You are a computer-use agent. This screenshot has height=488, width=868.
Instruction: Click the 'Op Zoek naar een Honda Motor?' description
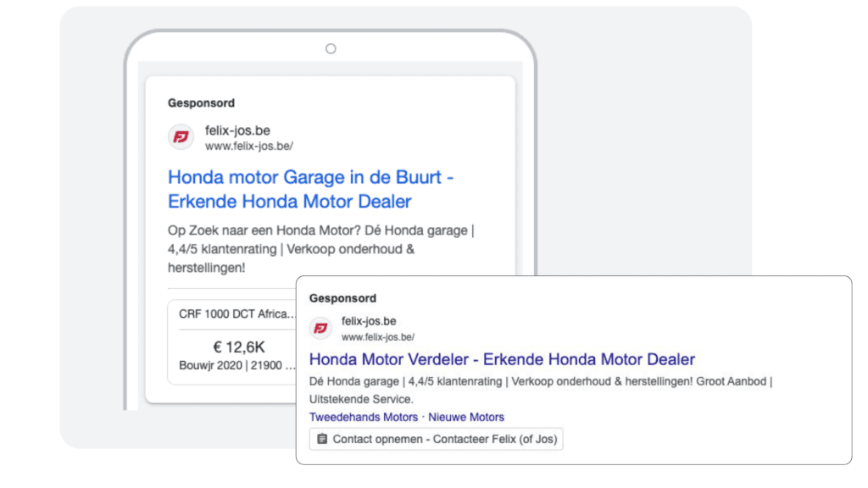coord(321,249)
